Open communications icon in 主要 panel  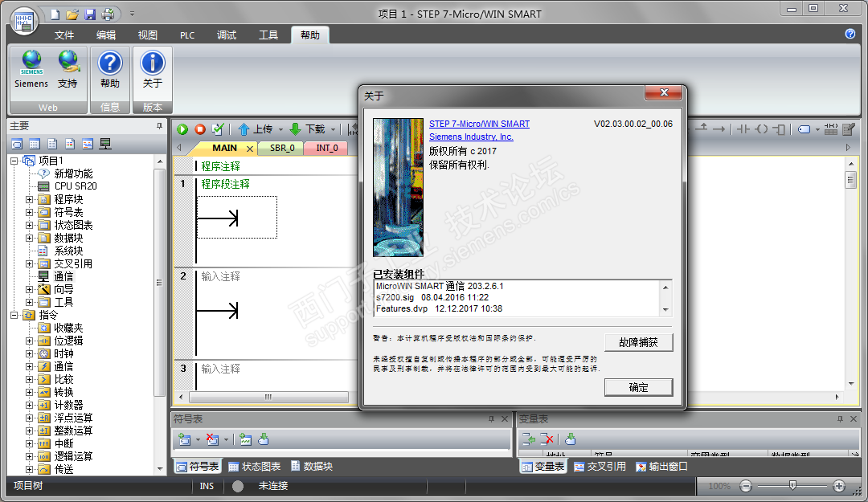(x=105, y=145)
